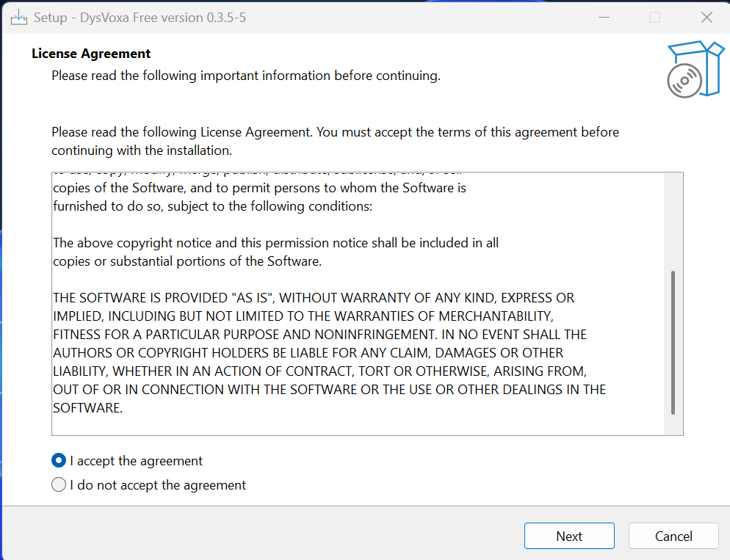Click 'OUT OF OR IN CONNECTION WITH' line

(x=329, y=389)
